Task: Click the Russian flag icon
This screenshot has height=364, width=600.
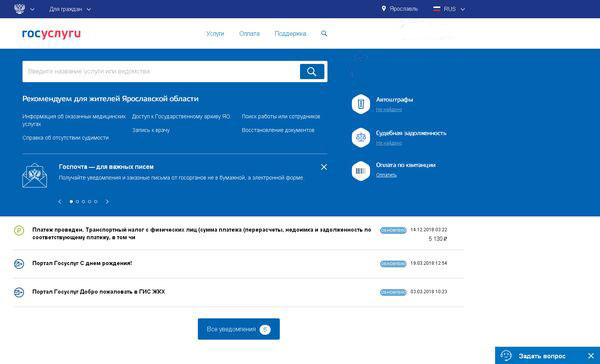Action: (436, 8)
